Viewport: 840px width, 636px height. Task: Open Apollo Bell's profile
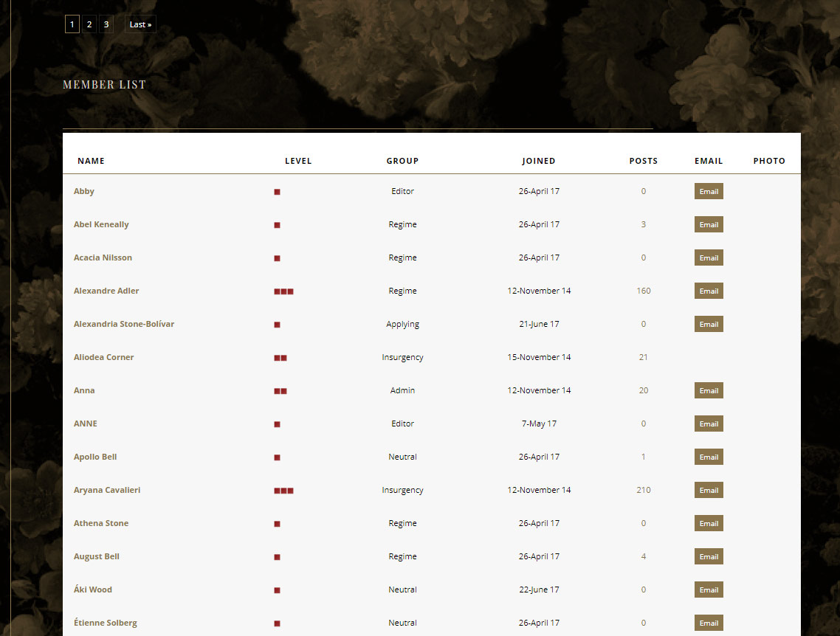click(x=95, y=457)
